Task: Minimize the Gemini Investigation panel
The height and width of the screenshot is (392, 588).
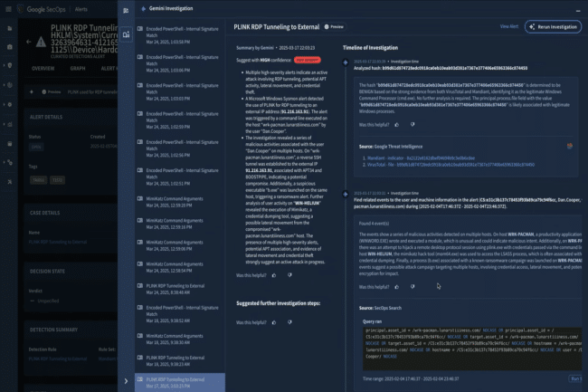Action: click(578, 11)
